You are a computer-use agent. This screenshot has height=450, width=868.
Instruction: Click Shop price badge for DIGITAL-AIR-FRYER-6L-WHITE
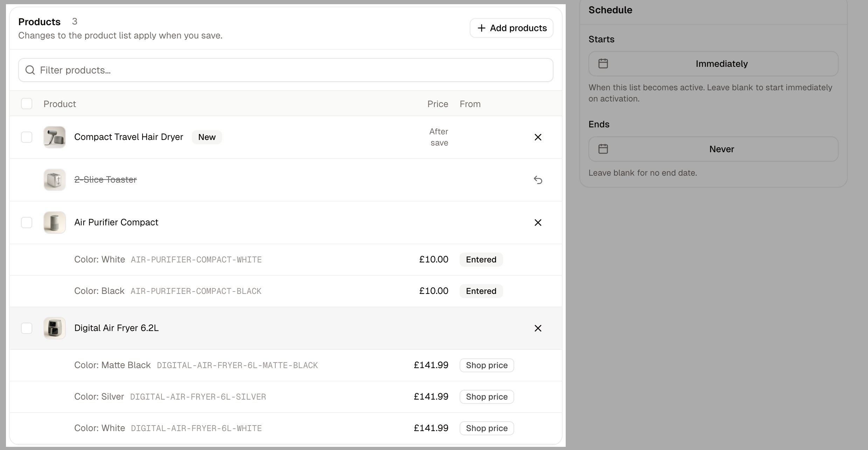(487, 428)
